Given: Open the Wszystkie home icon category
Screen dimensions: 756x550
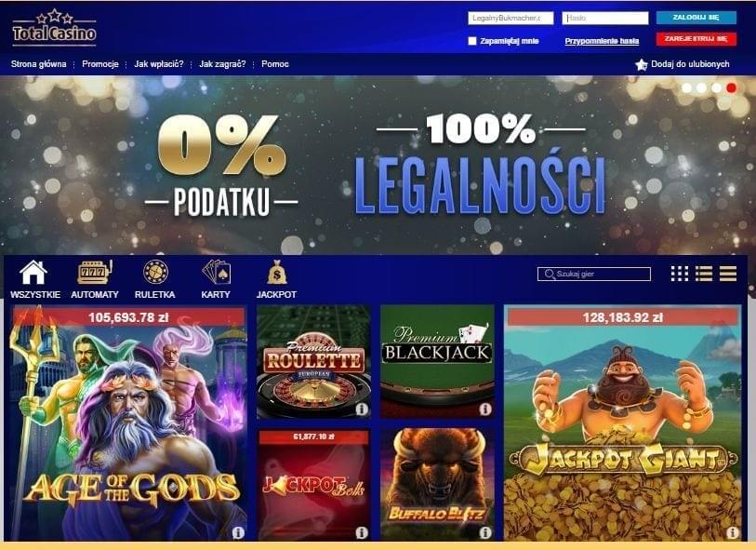Looking at the screenshot, I should 33,273.
